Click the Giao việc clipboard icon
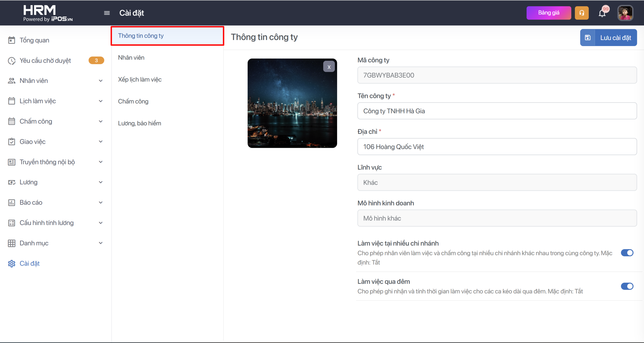The image size is (644, 343). pyautogui.click(x=12, y=142)
